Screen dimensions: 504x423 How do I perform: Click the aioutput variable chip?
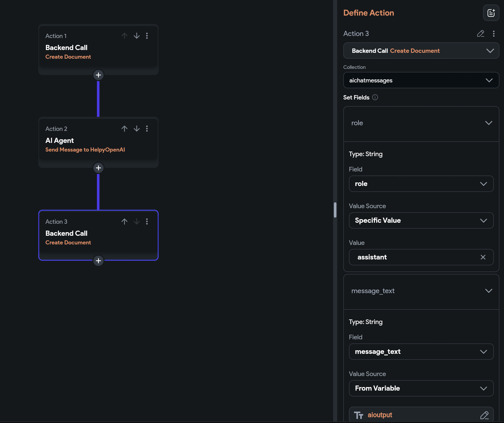point(421,415)
